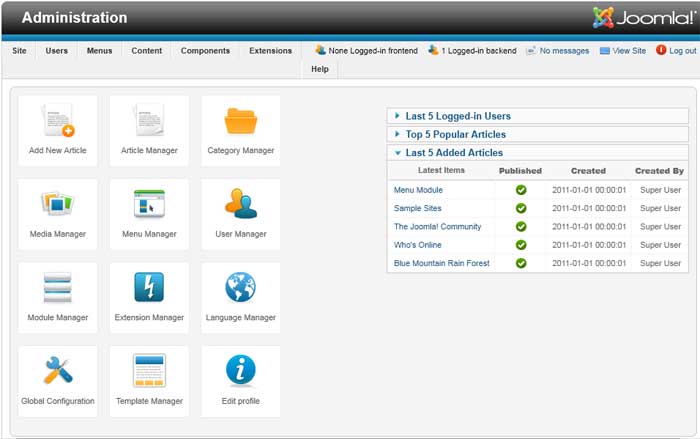Open the Who's Online article link
700x439 pixels.
pyautogui.click(x=417, y=245)
